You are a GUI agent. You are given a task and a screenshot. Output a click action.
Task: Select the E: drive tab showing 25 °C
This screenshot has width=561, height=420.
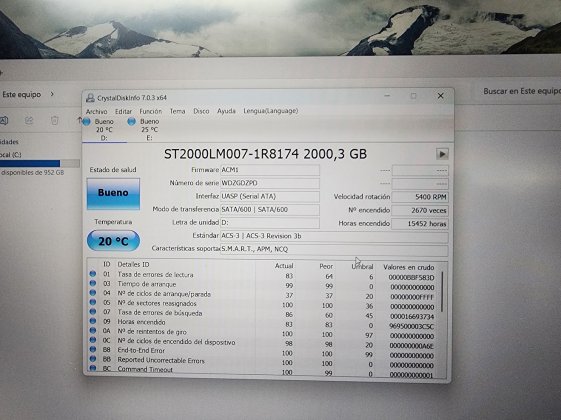point(149,130)
